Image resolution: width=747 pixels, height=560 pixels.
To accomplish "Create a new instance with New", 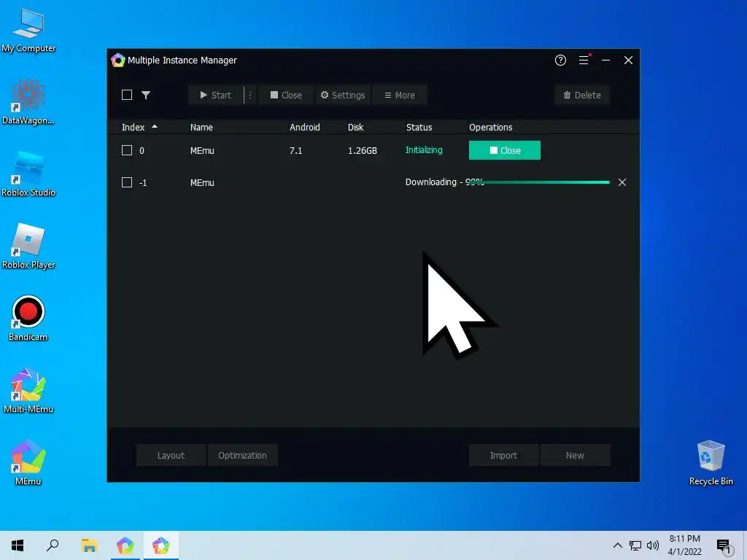I will [x=575, y=455].
